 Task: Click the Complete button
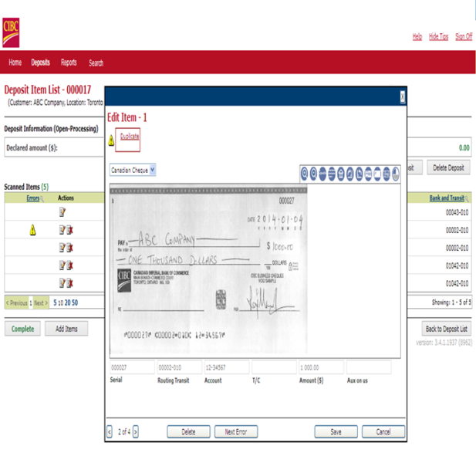(x=22, y=329)
